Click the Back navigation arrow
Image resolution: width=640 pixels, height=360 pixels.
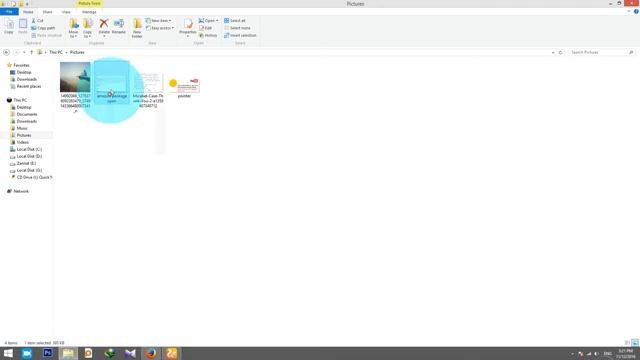(x=6, y=52)
